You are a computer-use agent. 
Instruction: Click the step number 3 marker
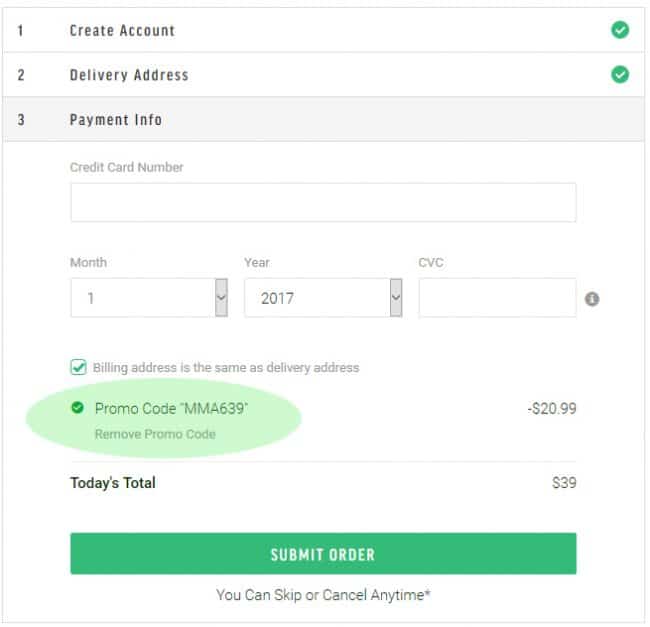pos(21,120)
